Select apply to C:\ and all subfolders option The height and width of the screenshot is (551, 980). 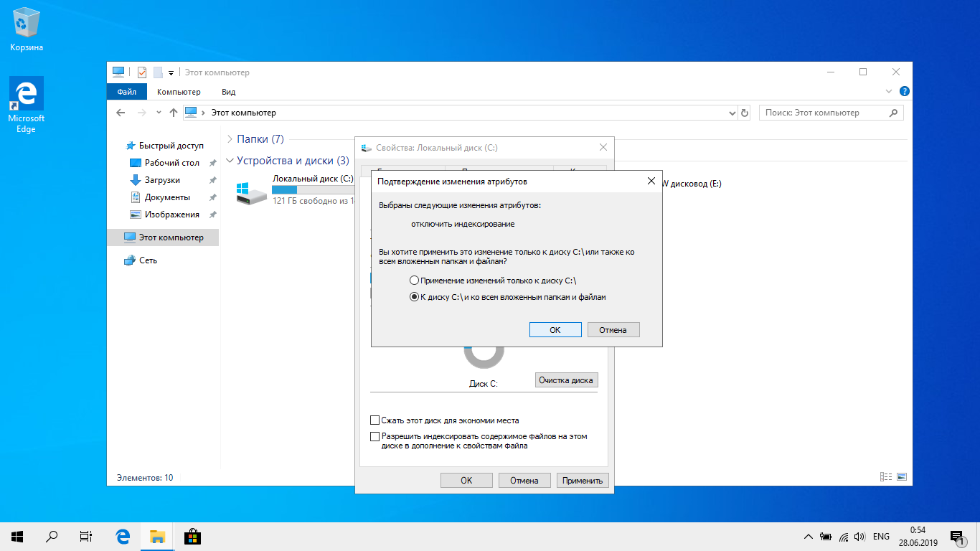coord(414,296)
